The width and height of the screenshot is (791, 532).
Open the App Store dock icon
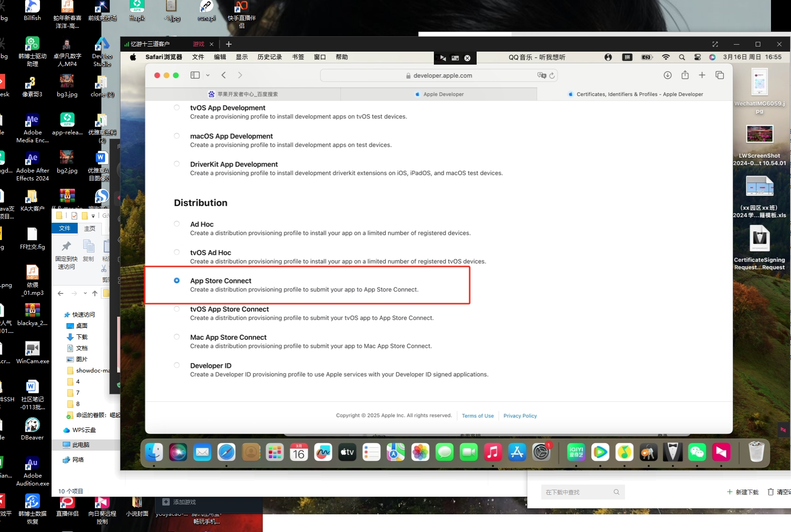(517, 452)
